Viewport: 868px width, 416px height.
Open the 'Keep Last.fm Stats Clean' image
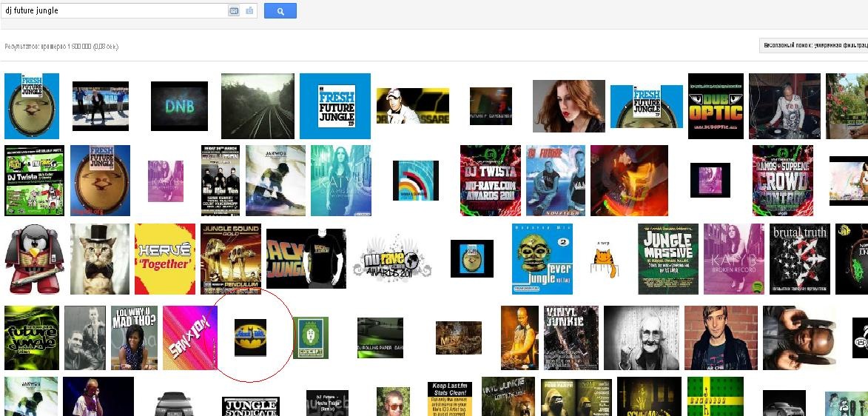[449, 400]
